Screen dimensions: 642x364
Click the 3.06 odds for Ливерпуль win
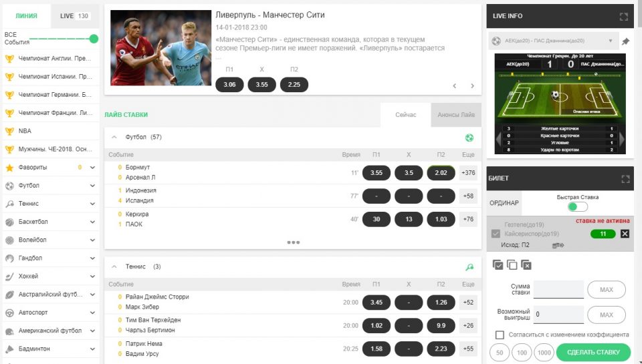[x=229, y=85]
